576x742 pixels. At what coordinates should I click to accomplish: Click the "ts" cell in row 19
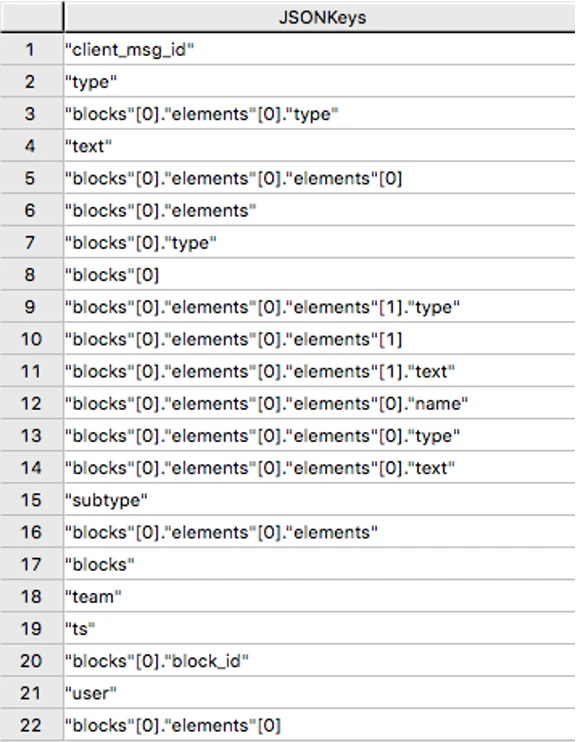[x=320, y=628]
